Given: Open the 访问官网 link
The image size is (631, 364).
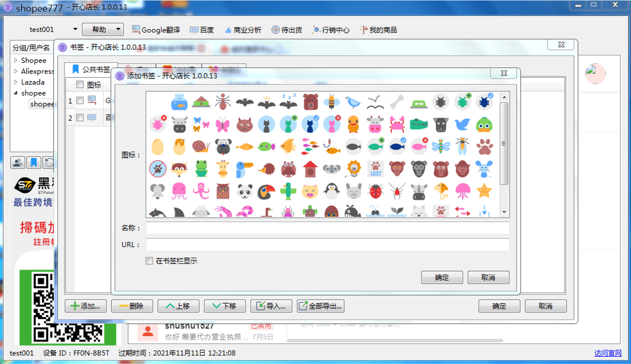Looking at the screenshot, I should pos(608,353).
